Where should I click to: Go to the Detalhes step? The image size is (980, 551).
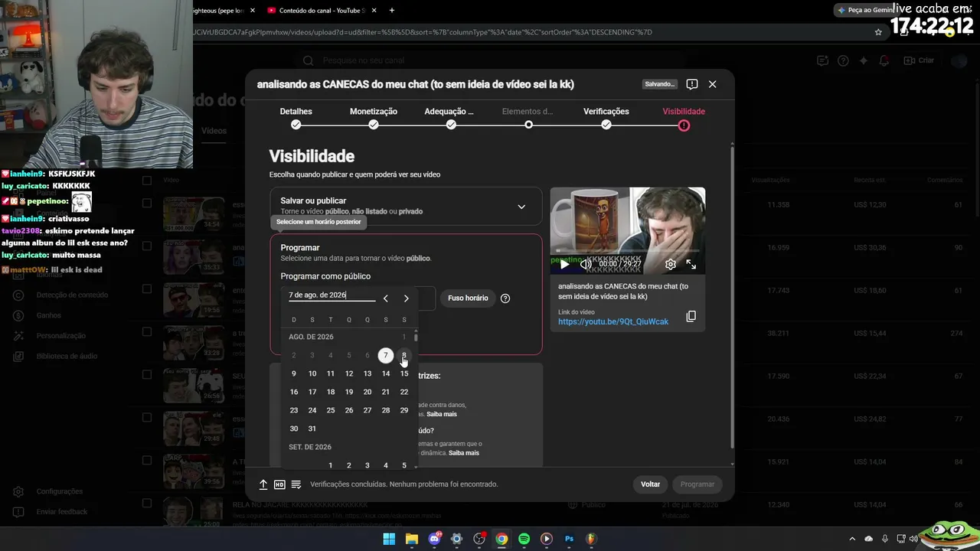[x=296, y=117]
